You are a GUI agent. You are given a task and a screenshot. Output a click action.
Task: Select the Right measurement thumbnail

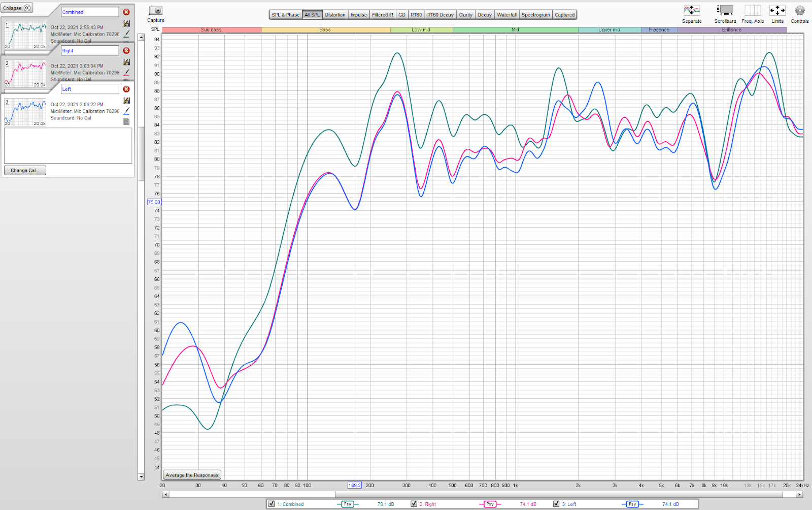pyautogui.click(x=25, y=74)
